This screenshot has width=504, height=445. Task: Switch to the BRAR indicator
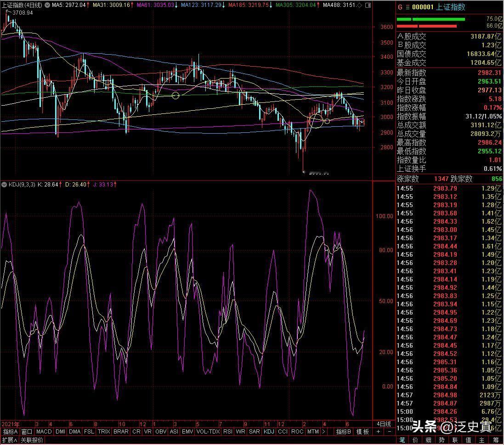pos(121,432)
